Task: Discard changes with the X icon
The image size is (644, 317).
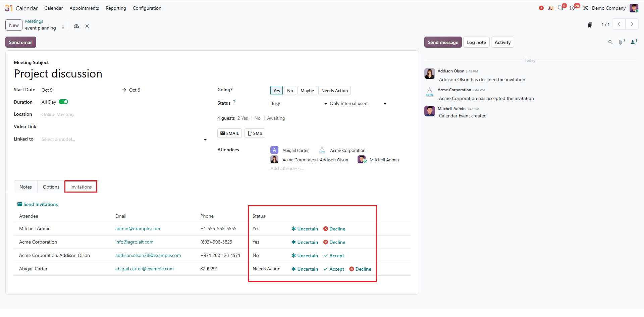Action: (87, 26)
